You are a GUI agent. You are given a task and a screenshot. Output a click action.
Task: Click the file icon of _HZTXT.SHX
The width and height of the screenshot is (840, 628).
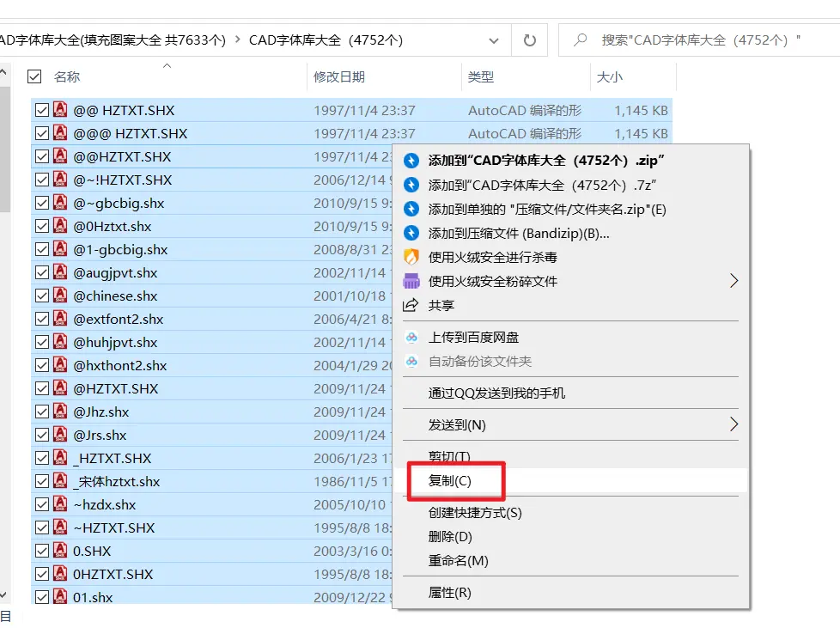60,458
